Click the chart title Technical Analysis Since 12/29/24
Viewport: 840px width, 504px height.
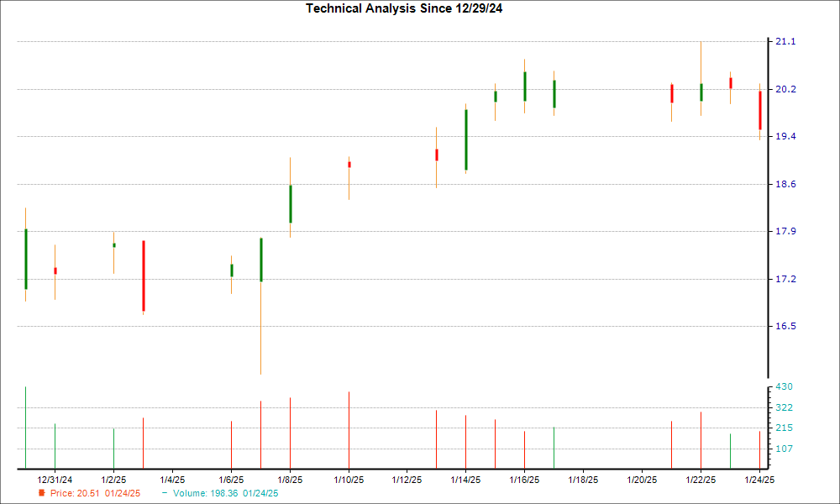click(x=407, y=8)
